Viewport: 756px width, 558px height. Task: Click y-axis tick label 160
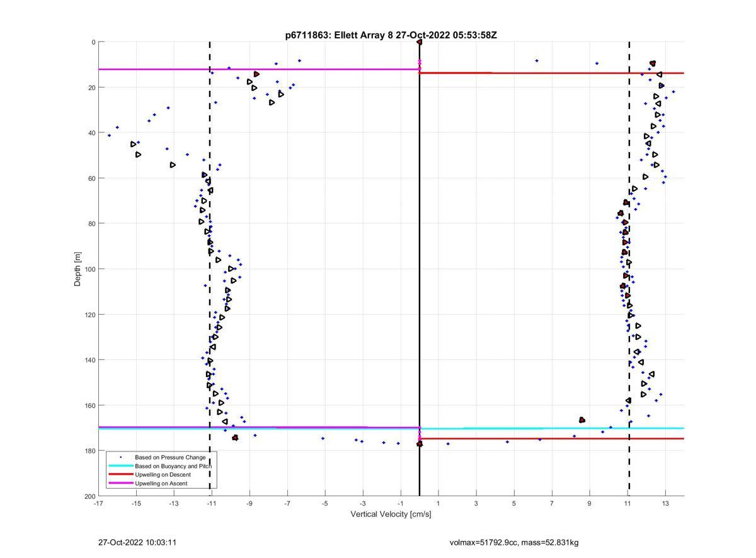[89, 405]
